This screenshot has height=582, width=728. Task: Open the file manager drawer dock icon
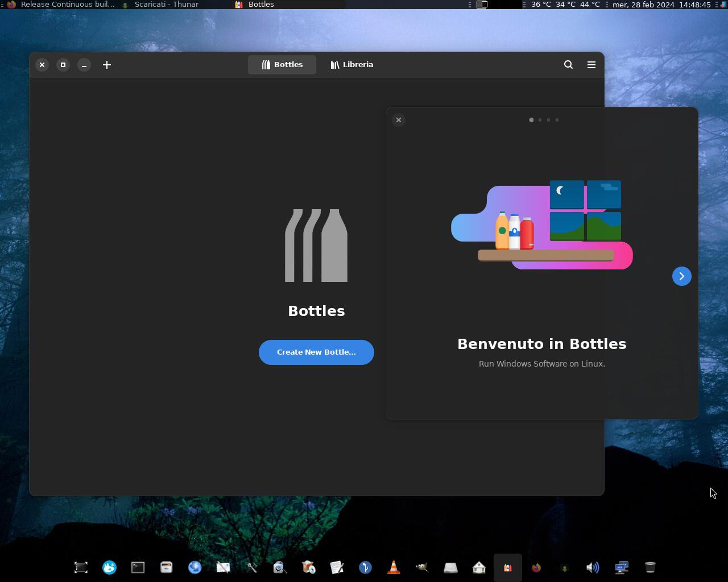[x=166, y=567]
